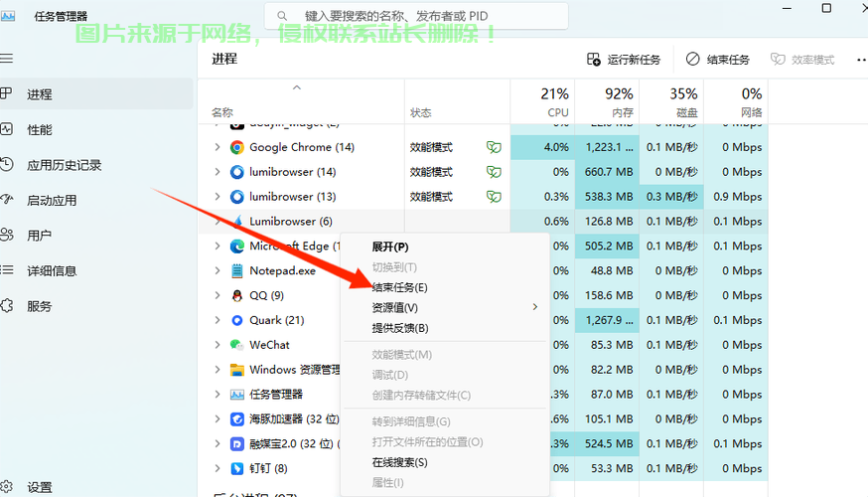Expand the QQ (9) process group
This screenshot has width=868, height=497.
(217, 295)
